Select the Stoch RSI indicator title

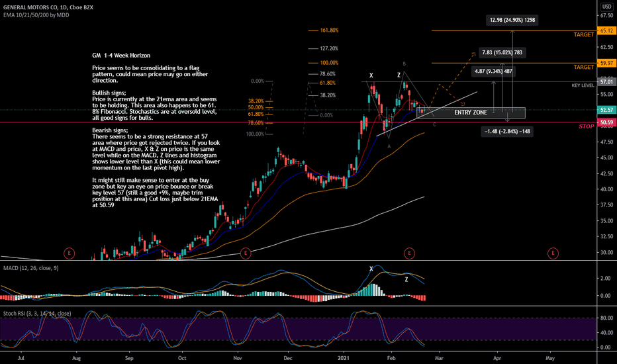click(37, 314)
